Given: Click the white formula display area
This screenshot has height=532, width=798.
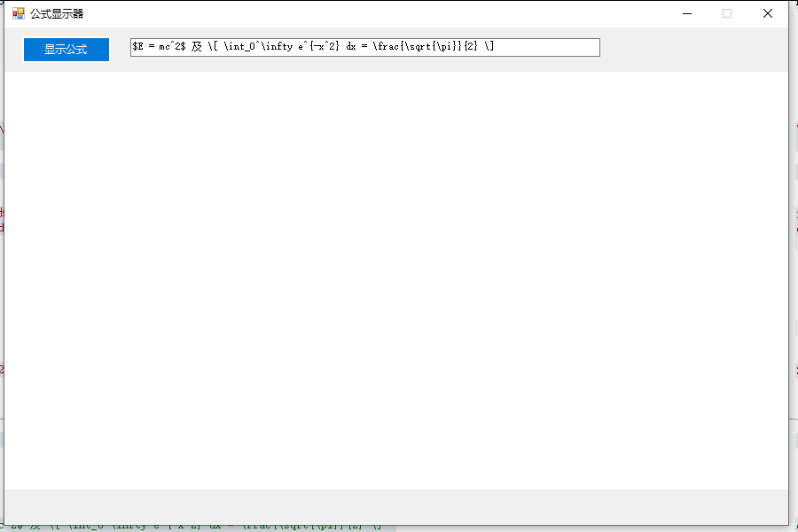Looking at the screenshot, I should click(396, 280).
